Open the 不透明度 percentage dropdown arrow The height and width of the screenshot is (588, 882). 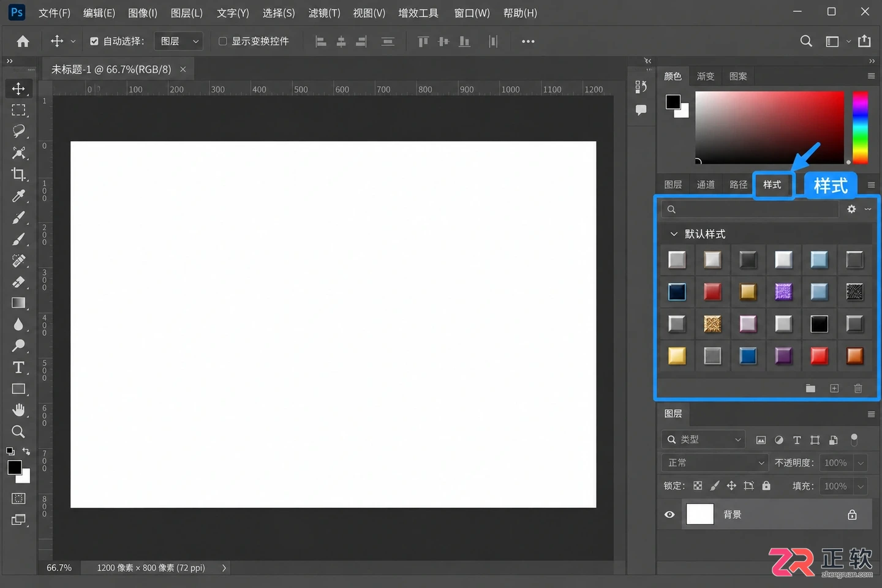pyautogui.click(x=861, y=462)
